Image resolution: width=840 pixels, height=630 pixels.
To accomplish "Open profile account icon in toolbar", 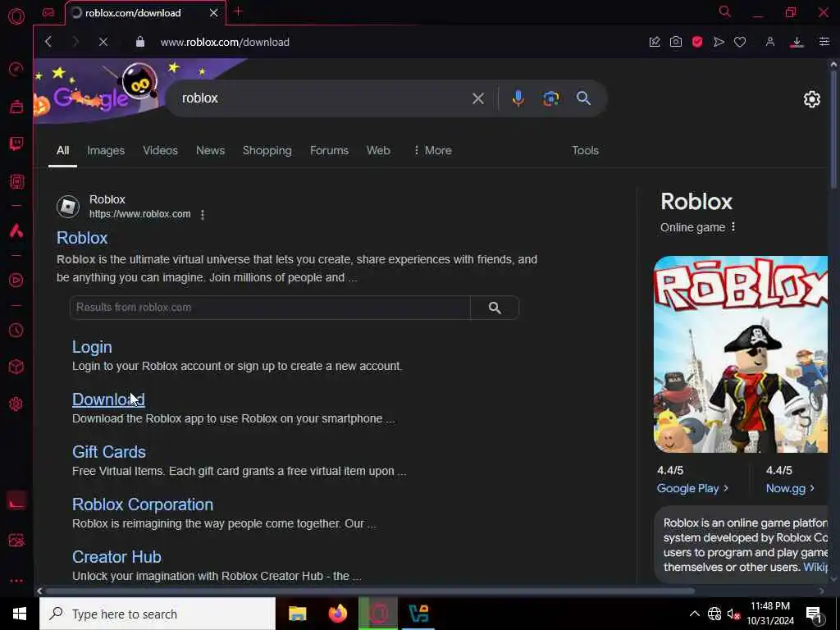I will 770,42.
